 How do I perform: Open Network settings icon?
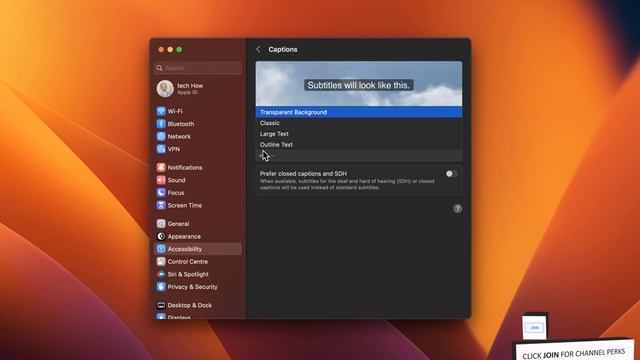161,136
